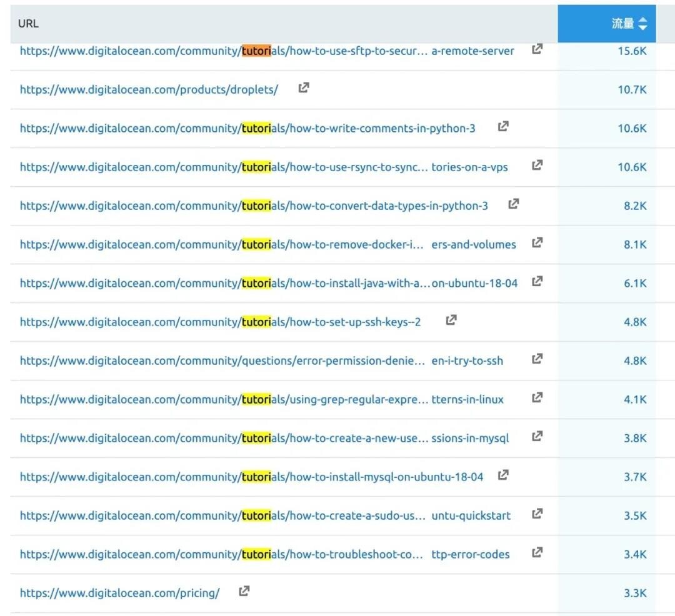The width and height of the screenshot is (675, 616).
Task: Click the URL column header
Action: coord(29,23)
